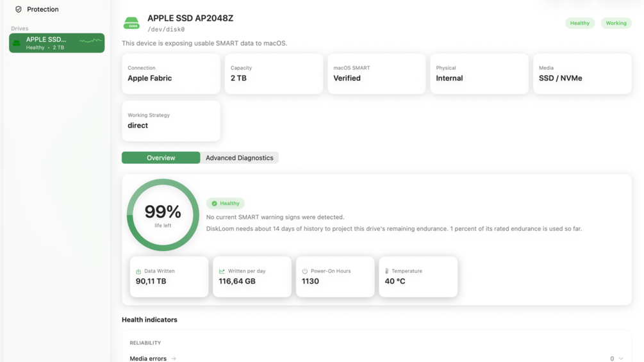Click the Capacity 2 TB card
This screenshot has width=644, height=362.
point(274,74)
